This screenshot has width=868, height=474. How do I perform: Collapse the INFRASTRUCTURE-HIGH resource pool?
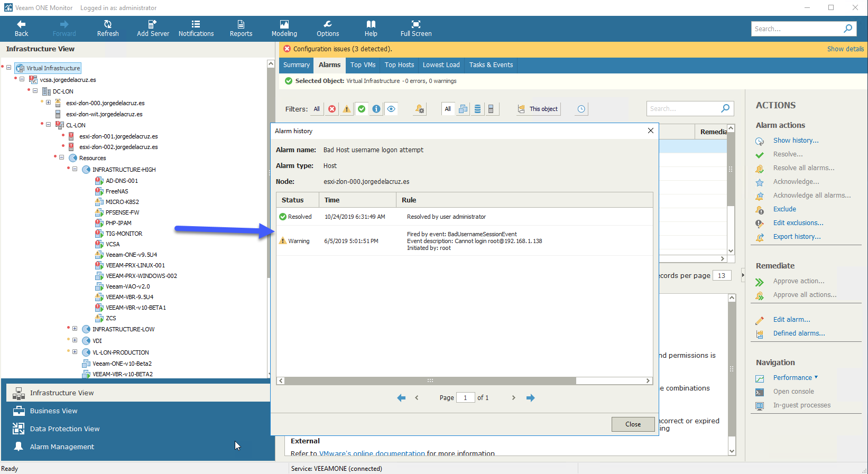pos(75,169)
